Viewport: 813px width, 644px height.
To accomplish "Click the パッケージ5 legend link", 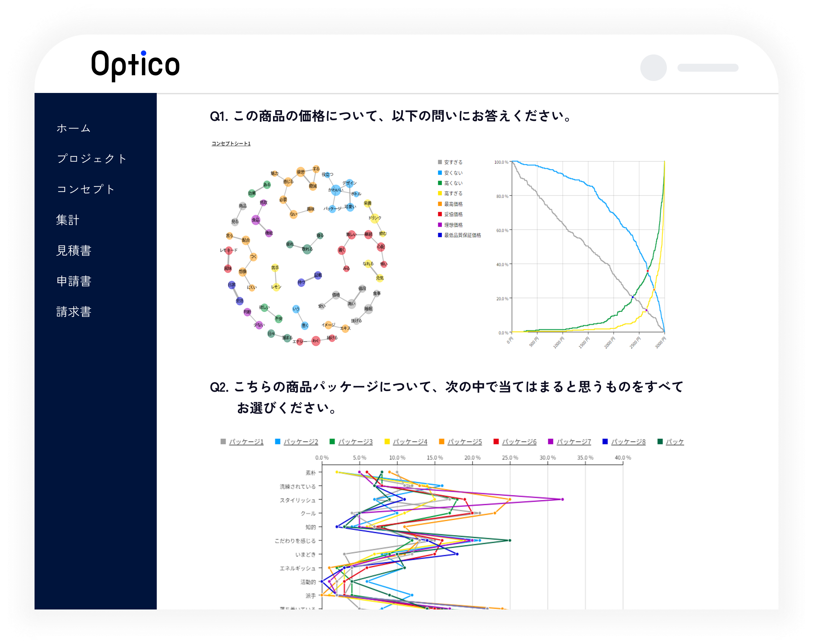I will pyautogui.click(x=465, y=442).
